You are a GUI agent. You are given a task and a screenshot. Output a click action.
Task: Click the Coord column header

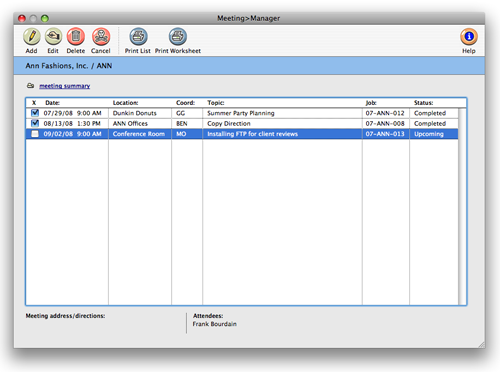coord(185,103)
